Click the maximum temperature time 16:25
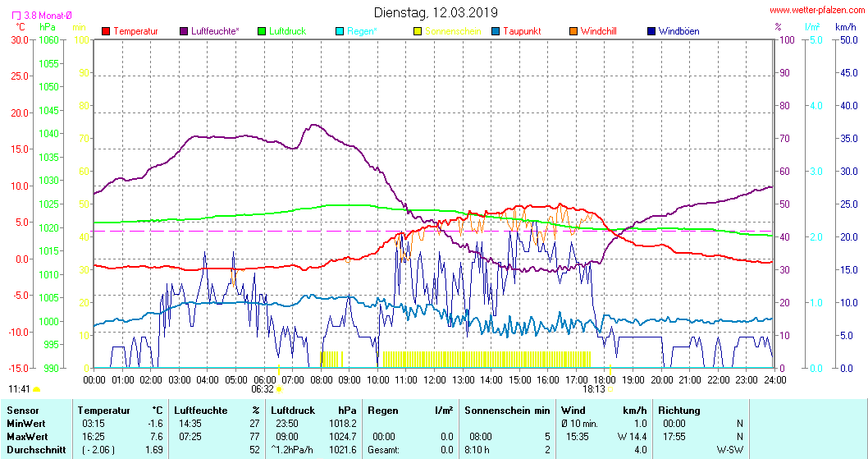The width and height of the screenshot is (868, 459). click(93, 437)
